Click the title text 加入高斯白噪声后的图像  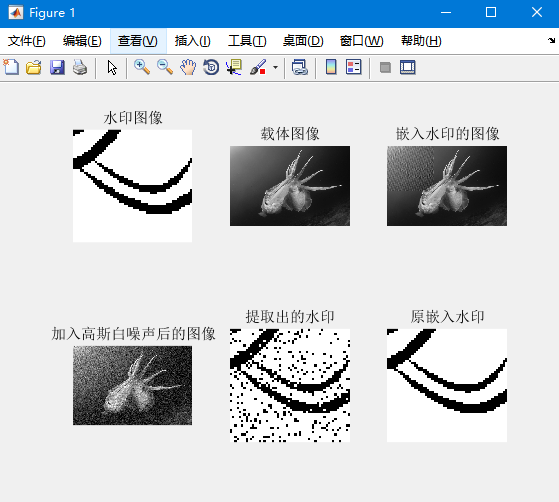click(x=133, y=334)
